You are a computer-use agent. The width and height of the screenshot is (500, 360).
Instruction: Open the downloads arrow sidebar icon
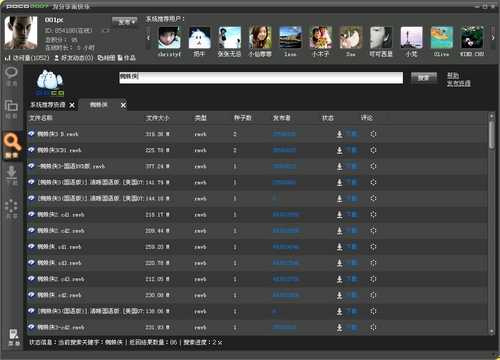[x=12, y=176]
